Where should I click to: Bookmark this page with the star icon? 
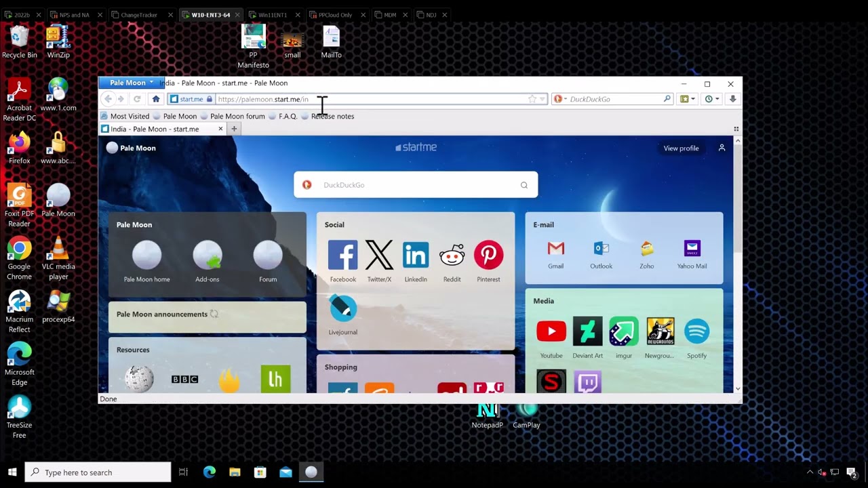tap(532, 99)
